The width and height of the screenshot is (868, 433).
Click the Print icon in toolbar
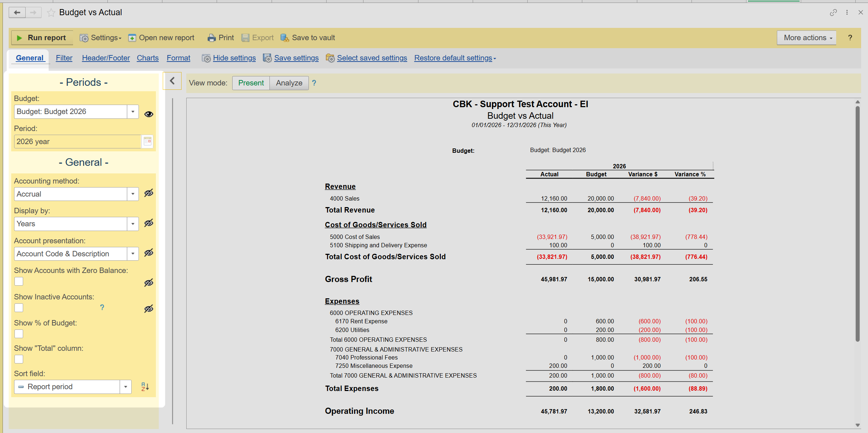tap(212, 38)
